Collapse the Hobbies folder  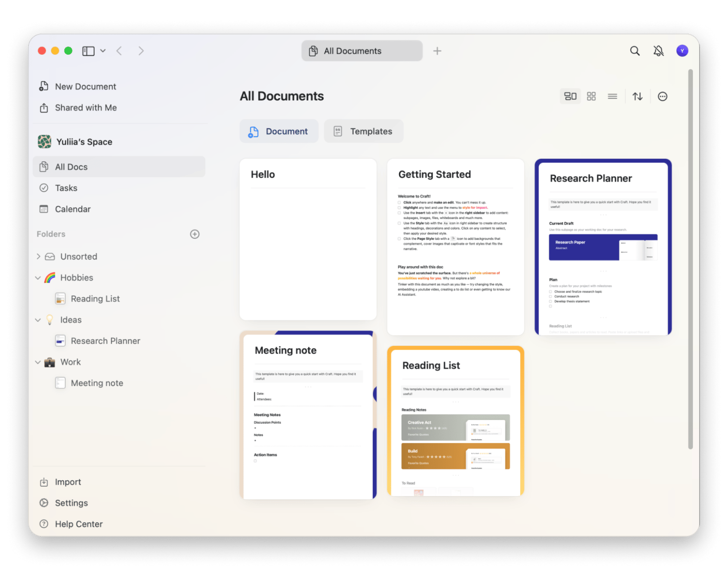click(38, 278)
